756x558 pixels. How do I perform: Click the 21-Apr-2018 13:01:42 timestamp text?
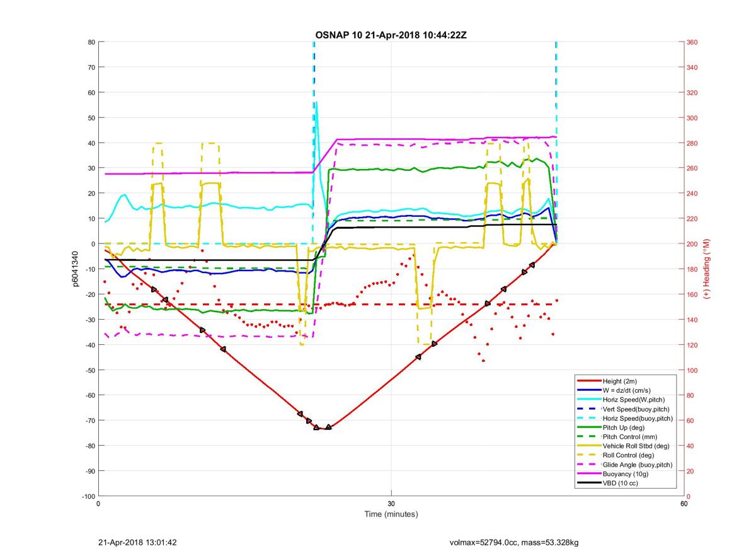coord(138,542)
